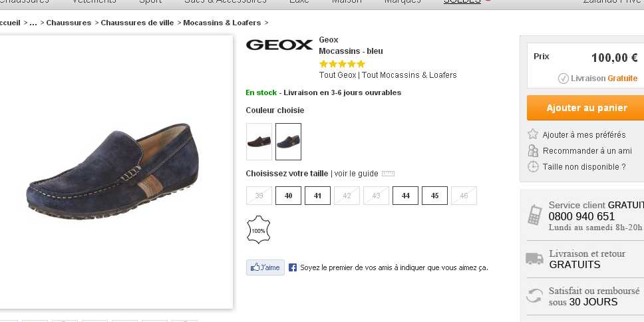Select the brown color variant swatch
The width and height of the screenshot is (644, 322).
[x=259, y=142]
